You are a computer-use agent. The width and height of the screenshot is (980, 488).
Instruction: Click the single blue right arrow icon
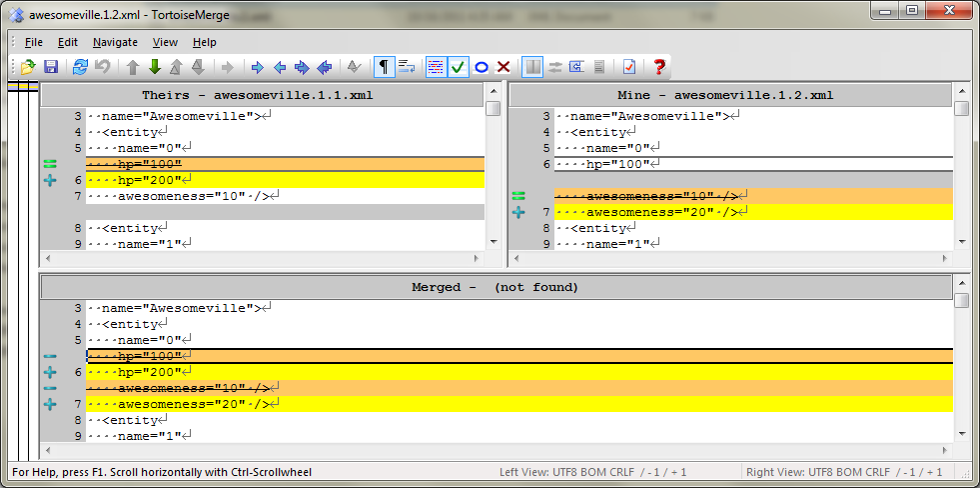[x=258, y=67]
